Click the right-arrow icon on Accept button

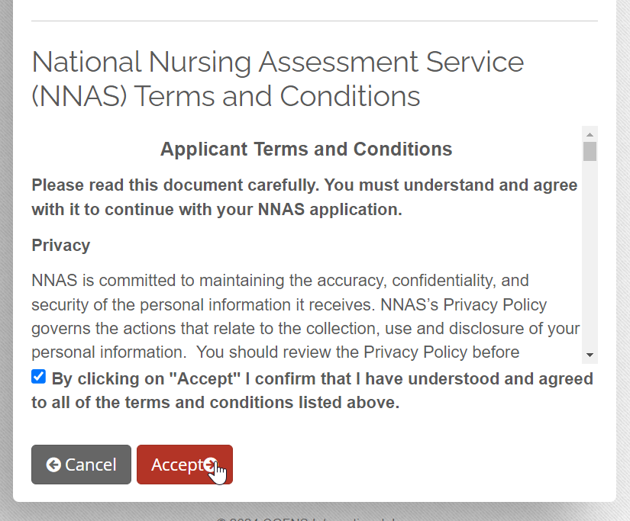coord(211,465)
